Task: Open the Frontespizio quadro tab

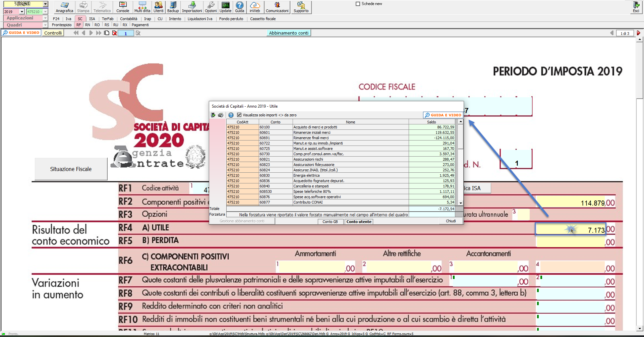Action: tap(62, 25)
